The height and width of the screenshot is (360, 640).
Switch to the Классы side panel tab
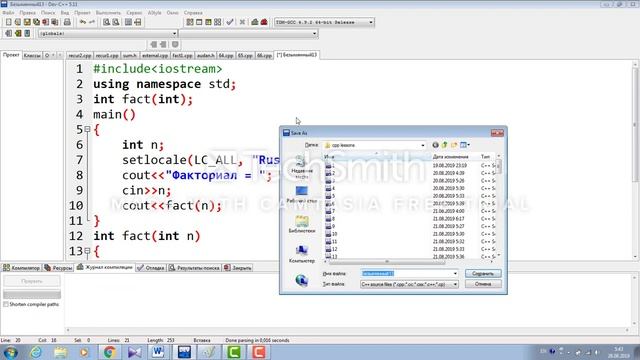click(x=32, y=55)
